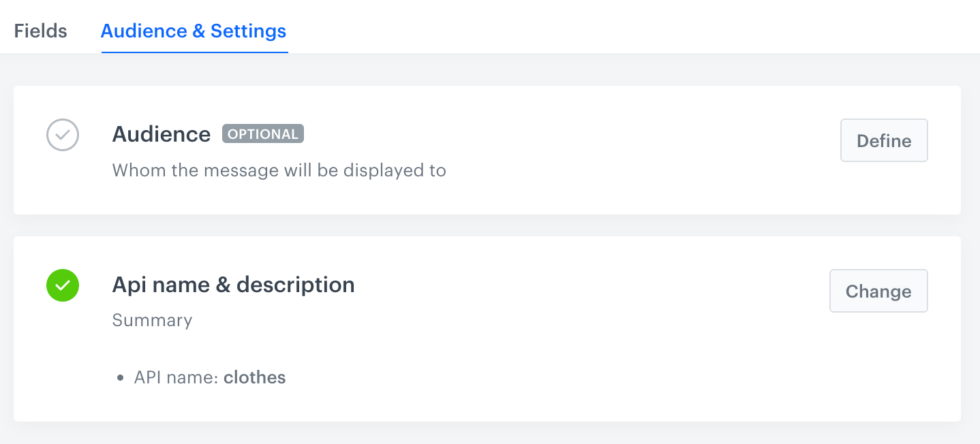Click the Audience heading
The image size is (980, 444).
161,134
